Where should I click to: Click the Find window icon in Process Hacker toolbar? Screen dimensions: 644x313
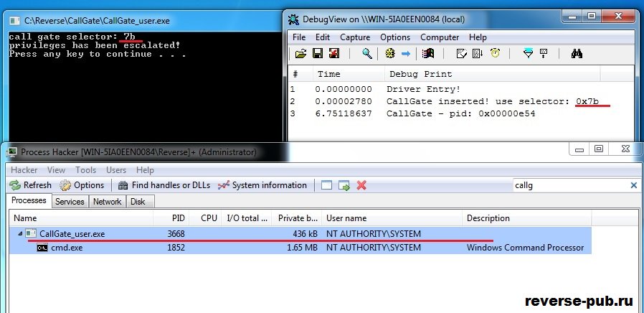326,185
